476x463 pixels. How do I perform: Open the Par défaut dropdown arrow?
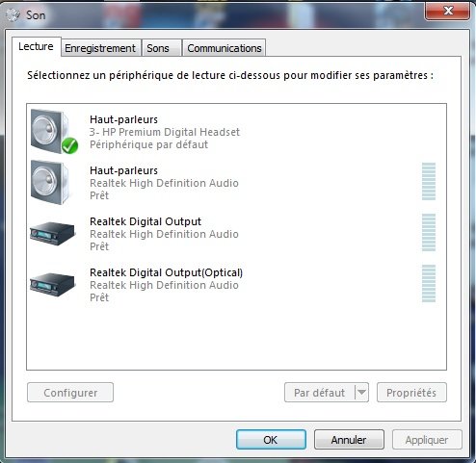click(361, 392)
